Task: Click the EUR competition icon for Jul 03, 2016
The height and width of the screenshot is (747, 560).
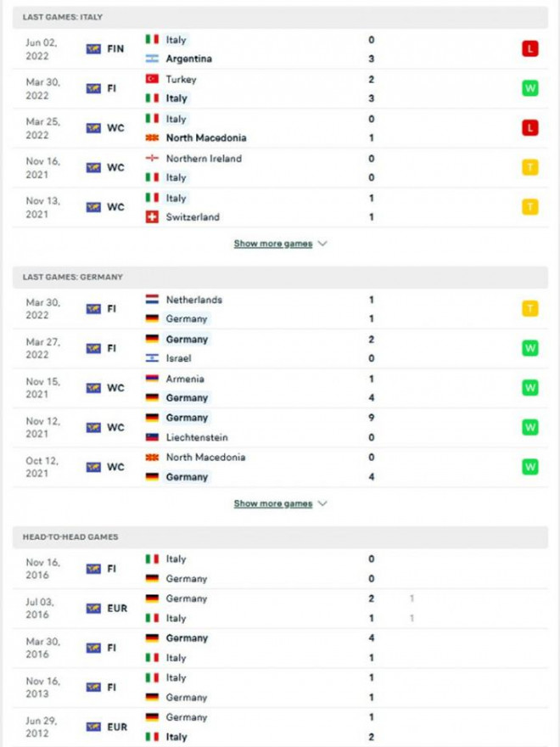Action: [93, 609]
